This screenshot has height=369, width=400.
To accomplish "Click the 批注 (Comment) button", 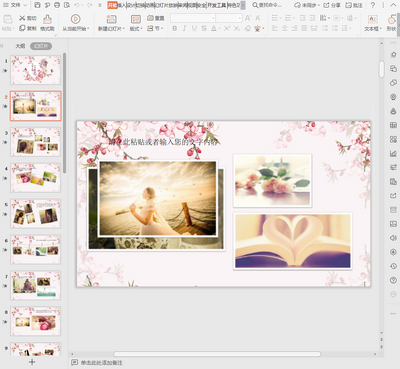I will pyautogui.click(x=354, y=5).
